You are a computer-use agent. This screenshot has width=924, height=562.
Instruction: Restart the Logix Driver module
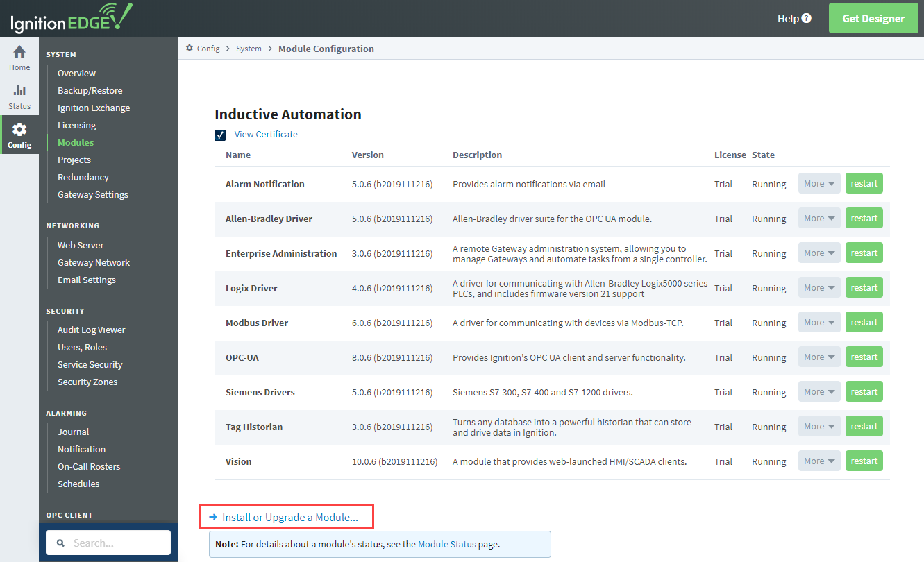[864, 288]
